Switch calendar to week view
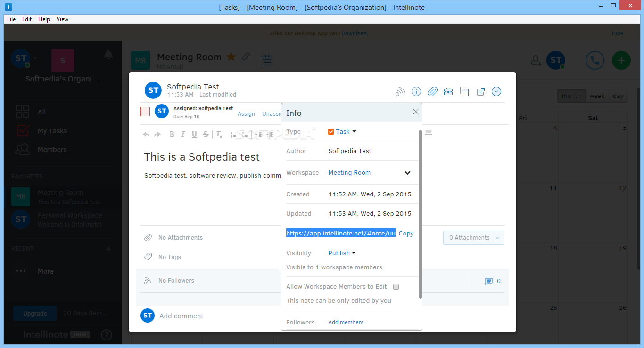The height and width of the screenshot is (348, 644). [597, 96]
